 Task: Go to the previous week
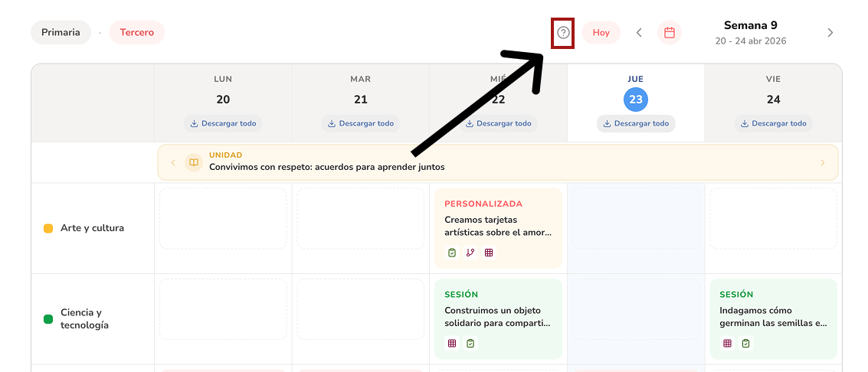click(639, 33)
